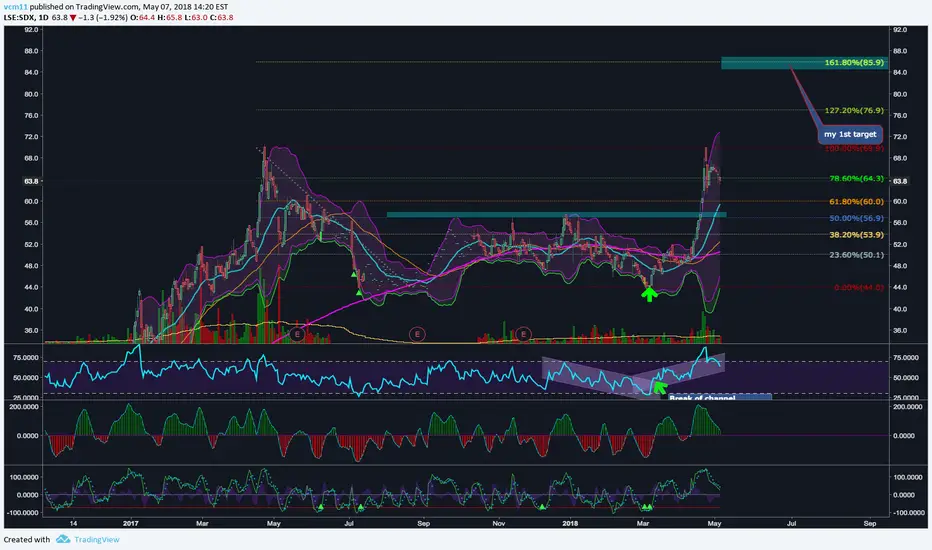The width and height of the screenshot is (932, 550).
Task: Click the 61.80%(60.0) Fibonacci label
Action: pos(857,202)
